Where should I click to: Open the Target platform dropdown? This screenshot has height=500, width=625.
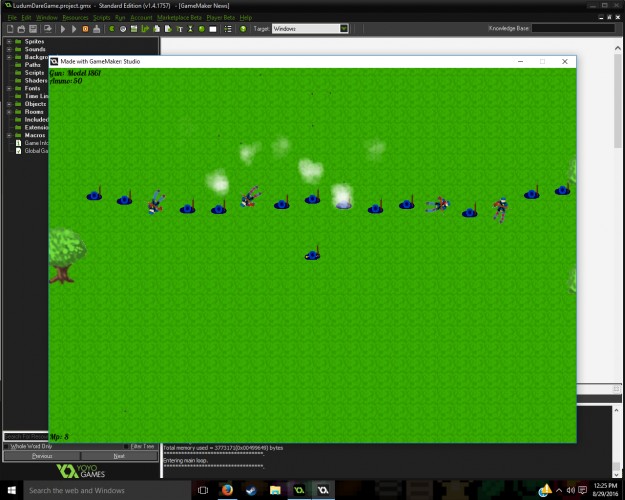click(x=344, y=29)
